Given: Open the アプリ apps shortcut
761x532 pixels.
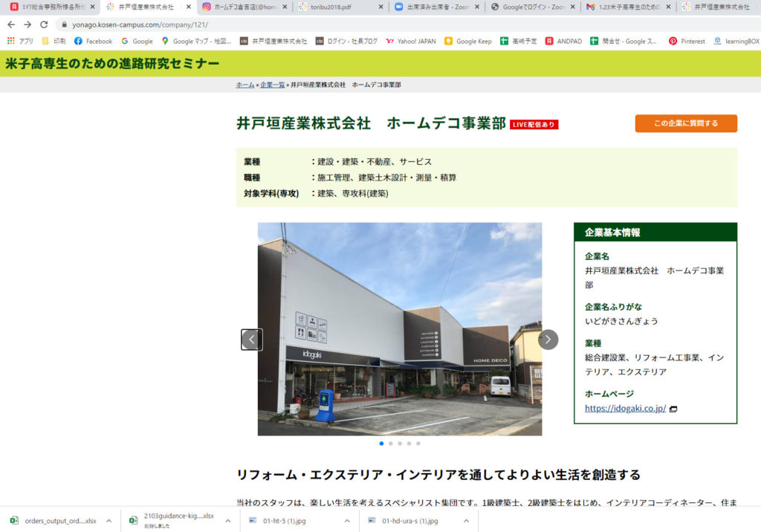Looking at the screenshot, I should (x=20, y=42).
